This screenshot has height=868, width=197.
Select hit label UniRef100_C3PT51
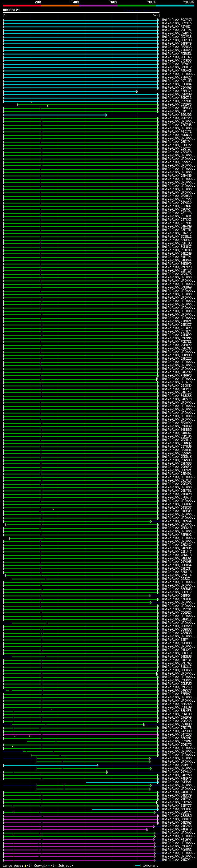tap(177, 230)
